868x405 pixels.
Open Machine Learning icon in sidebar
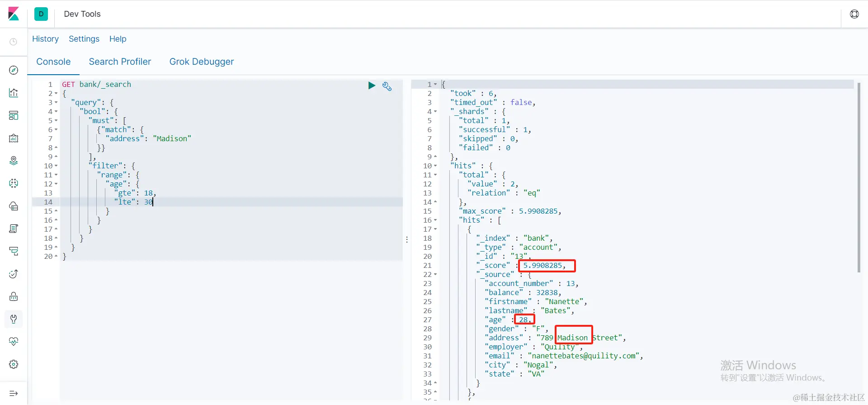tap(14, 183)
